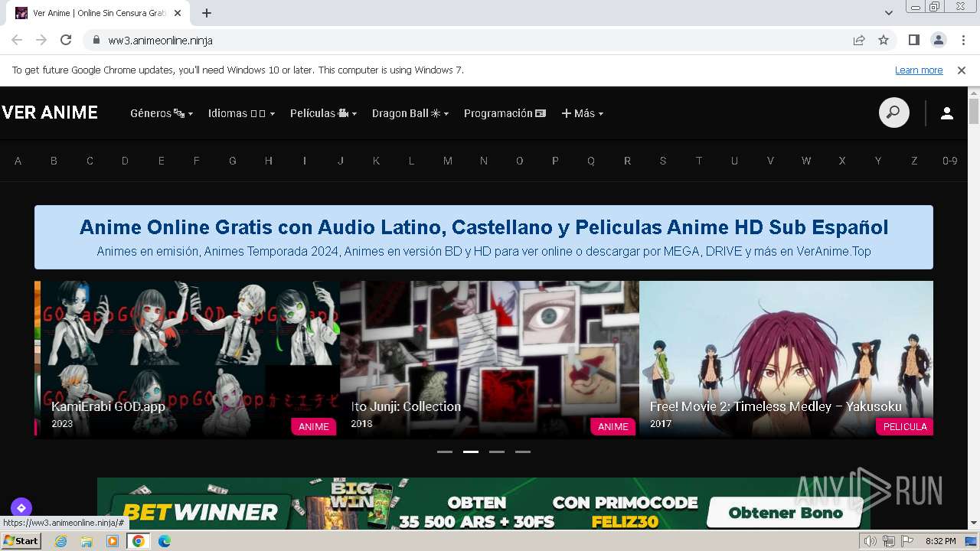Bookmark this page with the star icon
This screenshot has height=551, width=980.
(884, 40)
